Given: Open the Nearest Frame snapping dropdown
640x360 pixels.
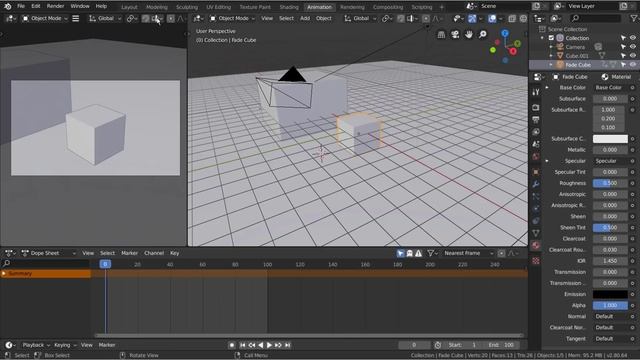Looking at the screenshot, I should pos(468,253).
